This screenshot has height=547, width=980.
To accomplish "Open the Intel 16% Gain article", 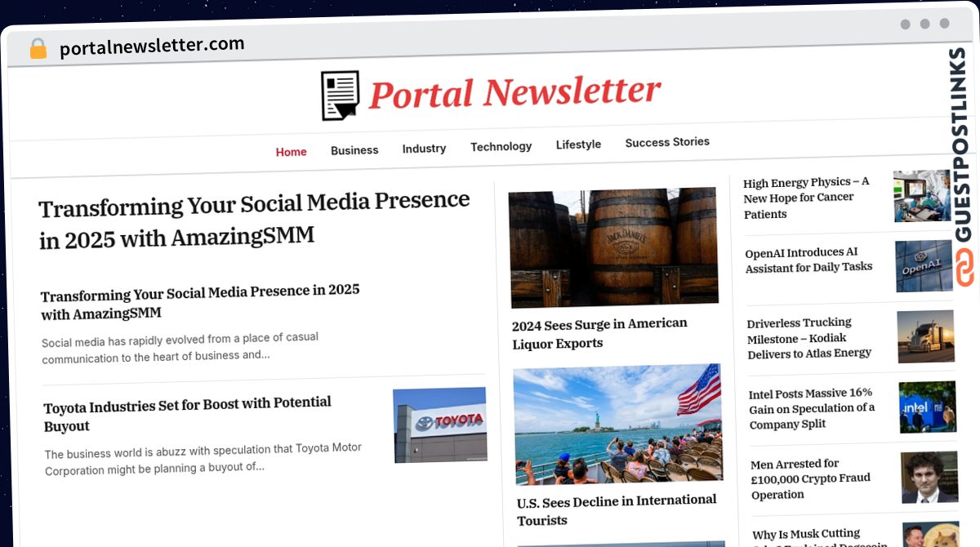I will 812,408.
